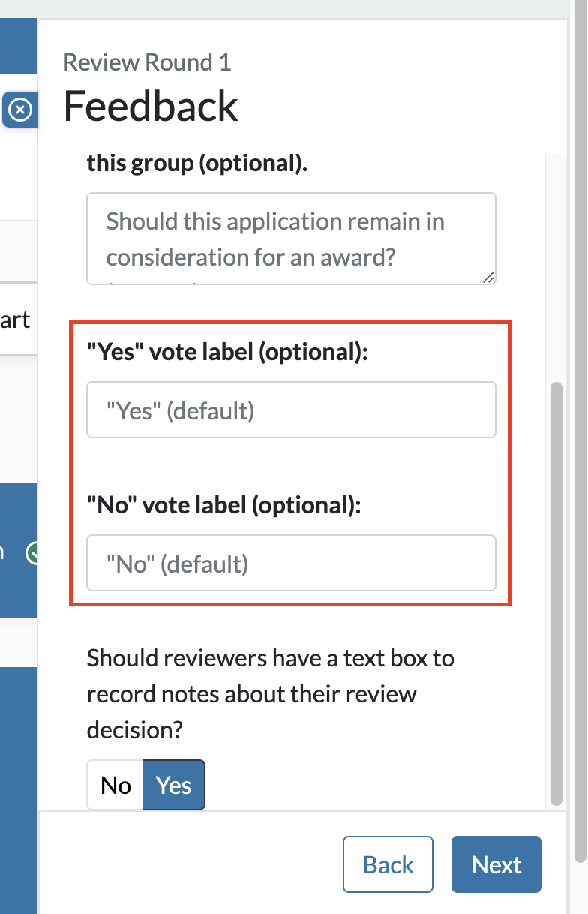Click inside the 'Yes' vote label field
588x914 pixels.
tap(291, 410)
